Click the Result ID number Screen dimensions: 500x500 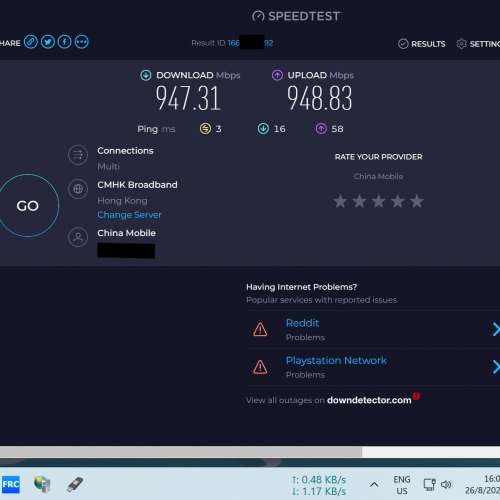click(x=250, y=43)
